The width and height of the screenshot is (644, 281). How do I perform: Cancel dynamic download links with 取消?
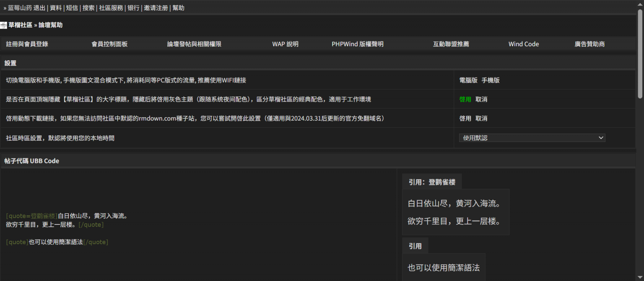click(x=481, y=119)
